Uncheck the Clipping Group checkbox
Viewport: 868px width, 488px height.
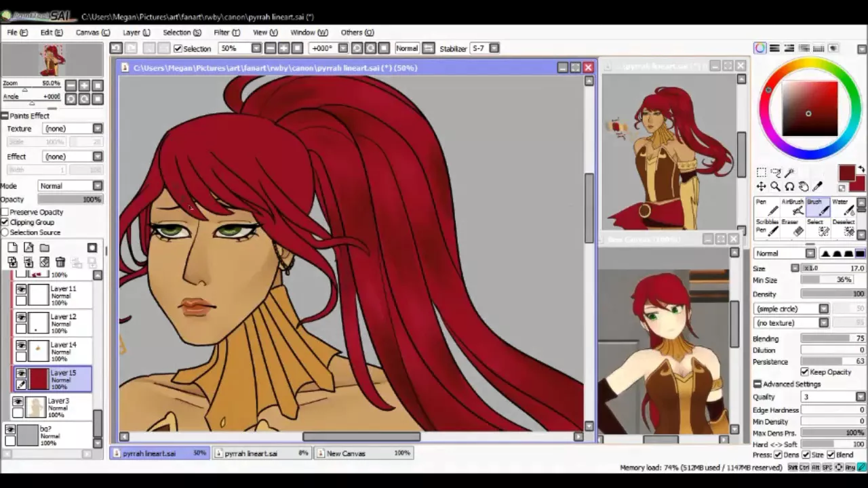[x=5, y=222]
